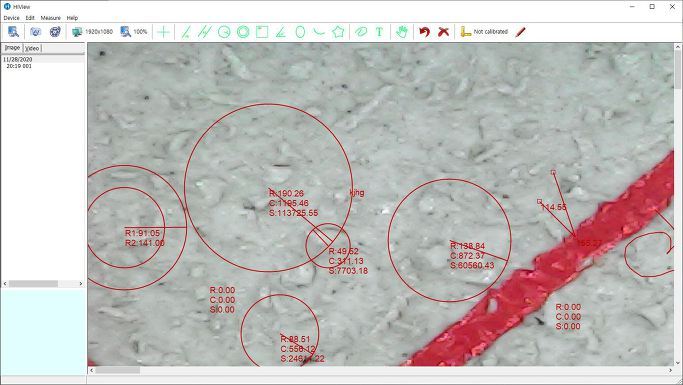Switch to the Image tab
Viewport: 683px width, 385px height.
(x=12, y=47)
